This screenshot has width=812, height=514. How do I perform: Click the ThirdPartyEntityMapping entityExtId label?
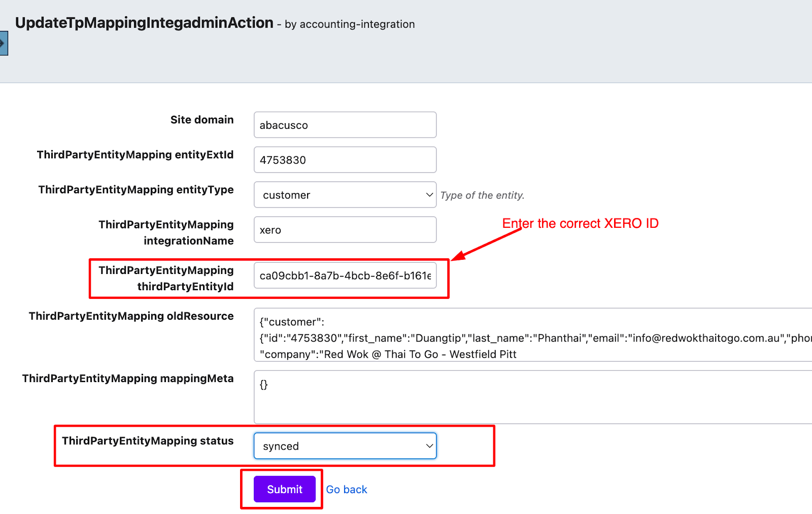point(135,155)
